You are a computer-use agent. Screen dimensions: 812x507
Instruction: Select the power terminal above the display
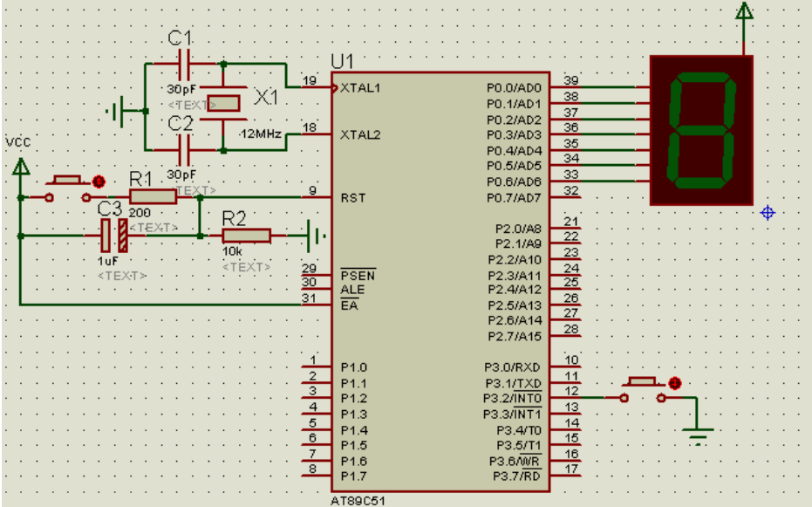click(743, 12)
